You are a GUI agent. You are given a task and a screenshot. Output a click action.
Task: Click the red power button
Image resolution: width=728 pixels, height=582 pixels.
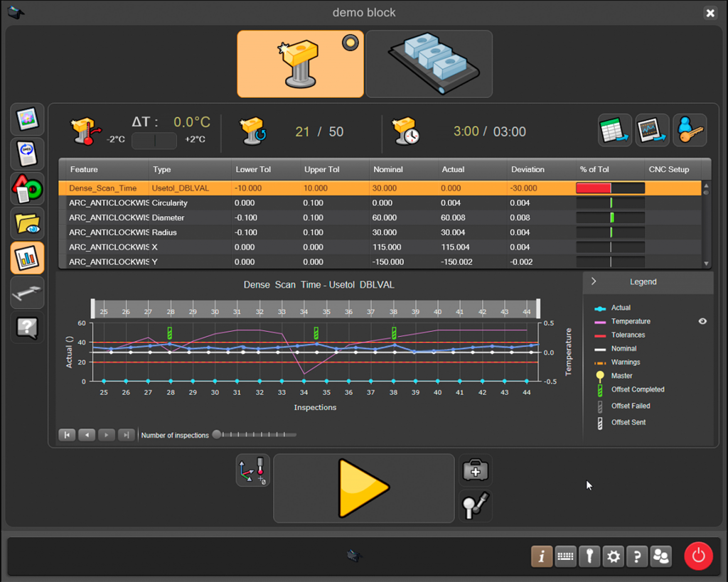[x=698, y=556]
